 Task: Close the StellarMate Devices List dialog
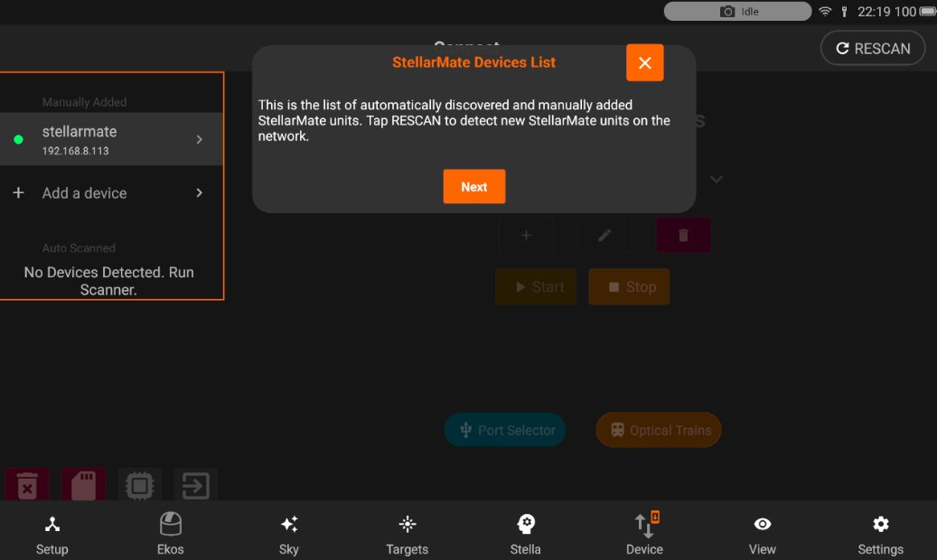coord(644,62)
